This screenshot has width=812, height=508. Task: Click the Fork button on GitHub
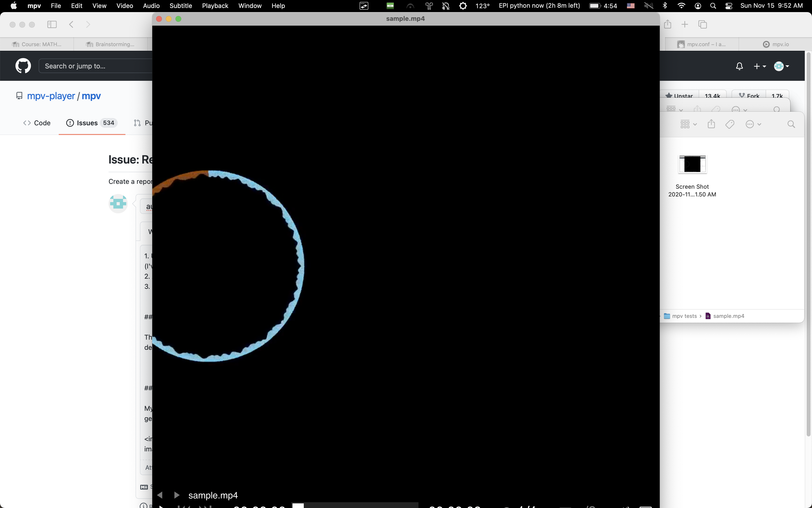click(749, 96)
